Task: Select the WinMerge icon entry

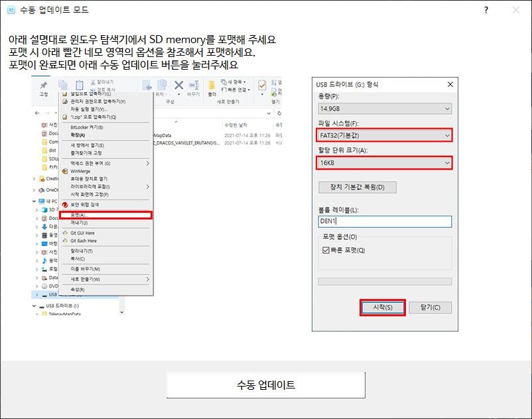Action: point(65,171)
